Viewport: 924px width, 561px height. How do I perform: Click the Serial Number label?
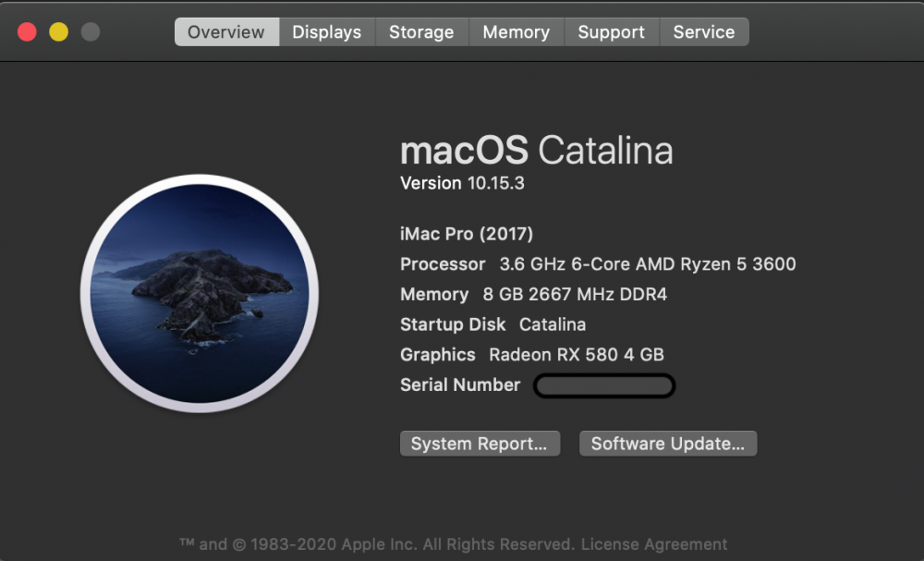pos(460,384)
